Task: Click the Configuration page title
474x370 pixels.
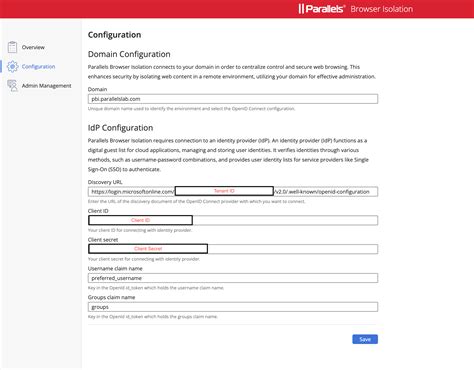Action: tap(114, 35)
